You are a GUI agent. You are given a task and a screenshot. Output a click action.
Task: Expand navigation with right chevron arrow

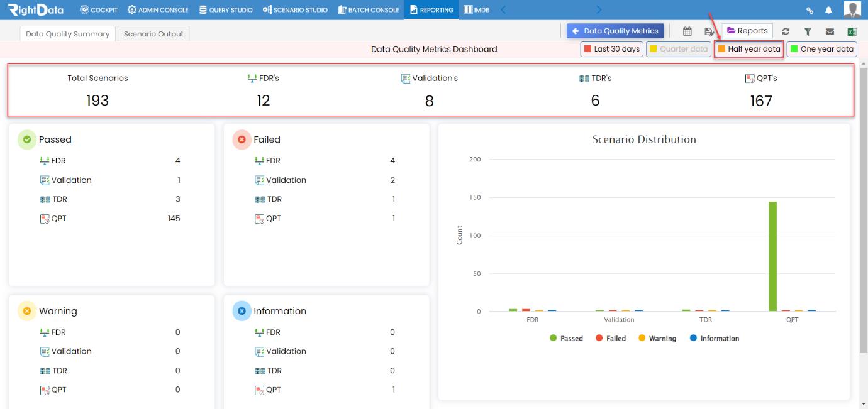pos(598,10)
